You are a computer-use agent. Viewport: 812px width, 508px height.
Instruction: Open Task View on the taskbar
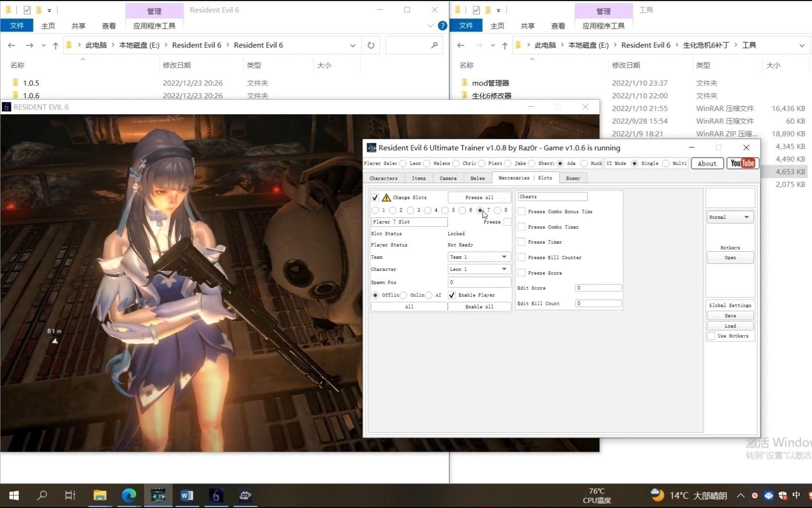click(x=70, y=495)
